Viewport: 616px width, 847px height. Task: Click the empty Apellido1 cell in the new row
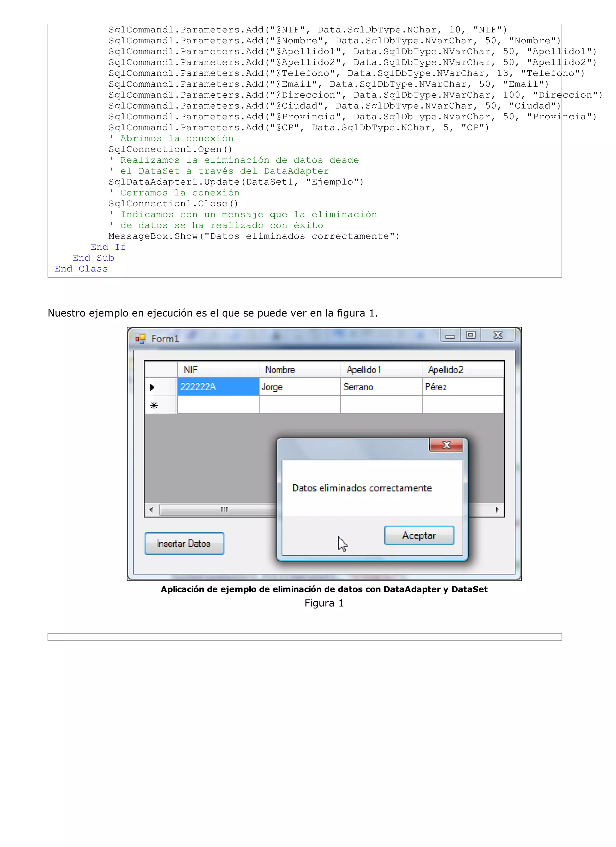tap(381, 404)
